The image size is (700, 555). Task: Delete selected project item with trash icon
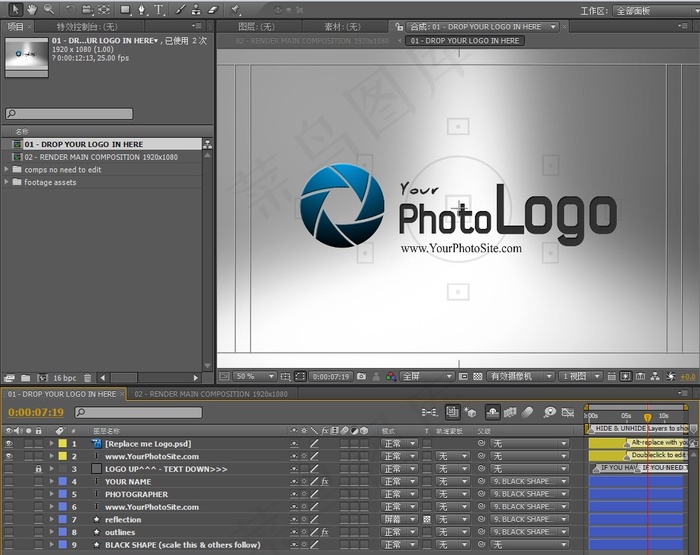88,378
